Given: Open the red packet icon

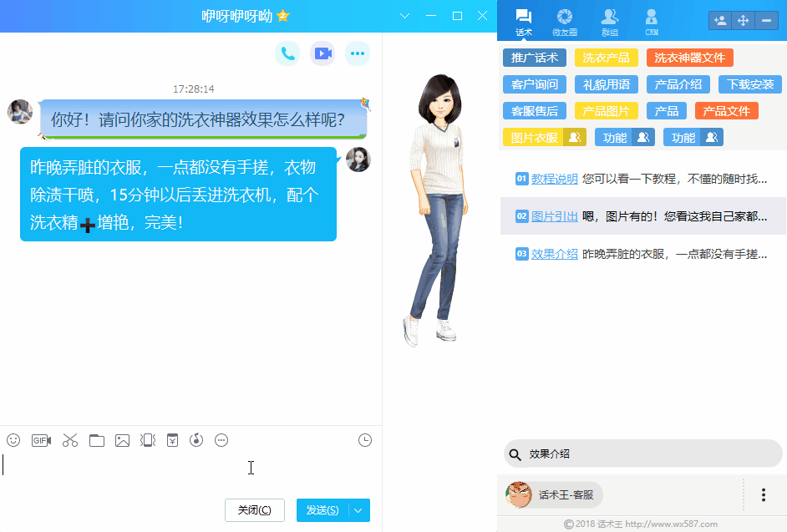Looking at the screenshot, I should pyautogui.click(x=172, y=440).
